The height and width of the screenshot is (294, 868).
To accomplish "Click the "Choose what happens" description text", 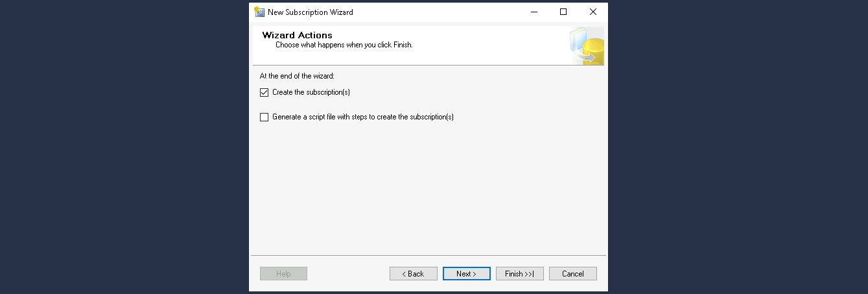I will pos(344,45).
